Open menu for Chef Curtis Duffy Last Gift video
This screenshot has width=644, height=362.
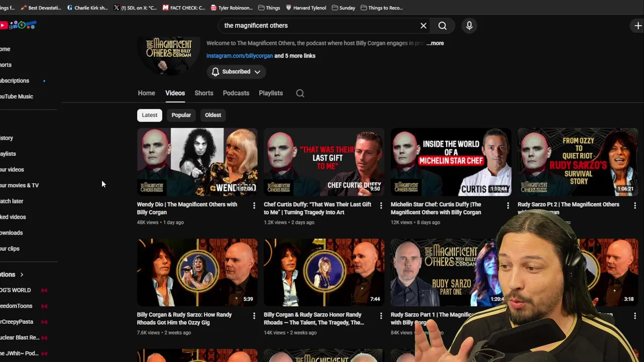pyautogui.click(x=381, y=205)
